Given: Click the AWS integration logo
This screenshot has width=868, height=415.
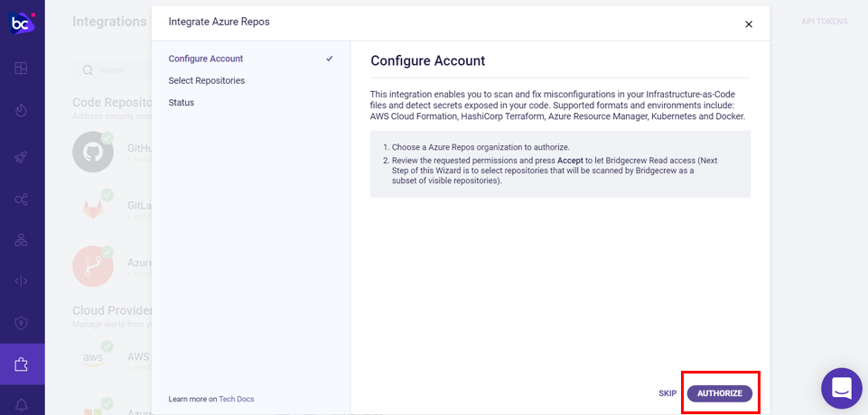Looking at the screenshot, I should pyautogui.click(x=93, y=358).
